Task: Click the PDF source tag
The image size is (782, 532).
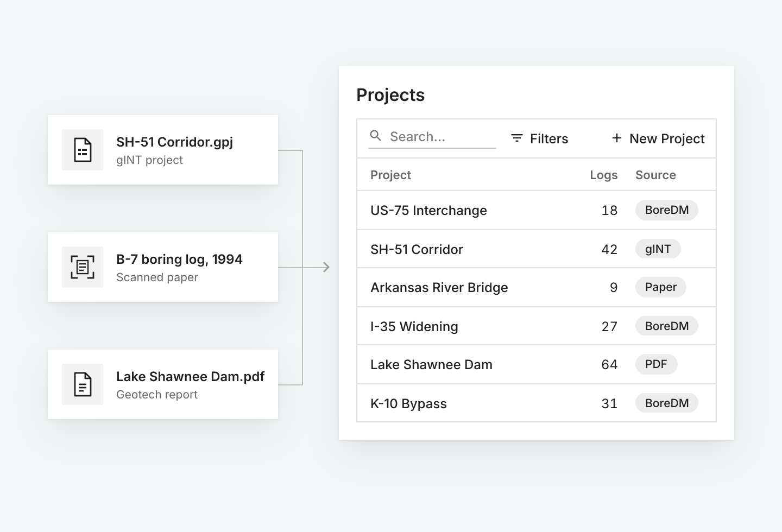Action: 656,364
